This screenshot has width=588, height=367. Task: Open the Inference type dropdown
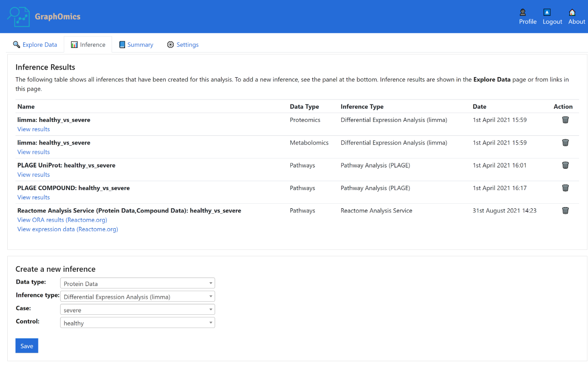[137, 297]
